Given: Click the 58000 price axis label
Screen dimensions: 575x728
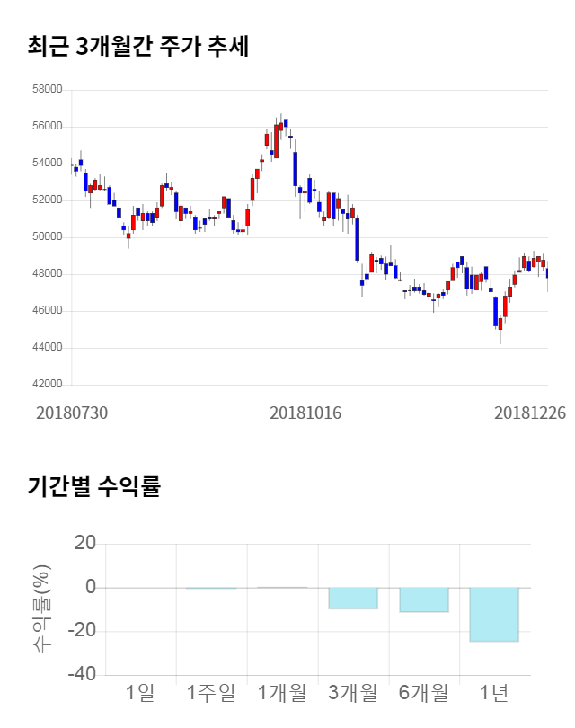Looking at the screenshot, I should tap(47, 90).
